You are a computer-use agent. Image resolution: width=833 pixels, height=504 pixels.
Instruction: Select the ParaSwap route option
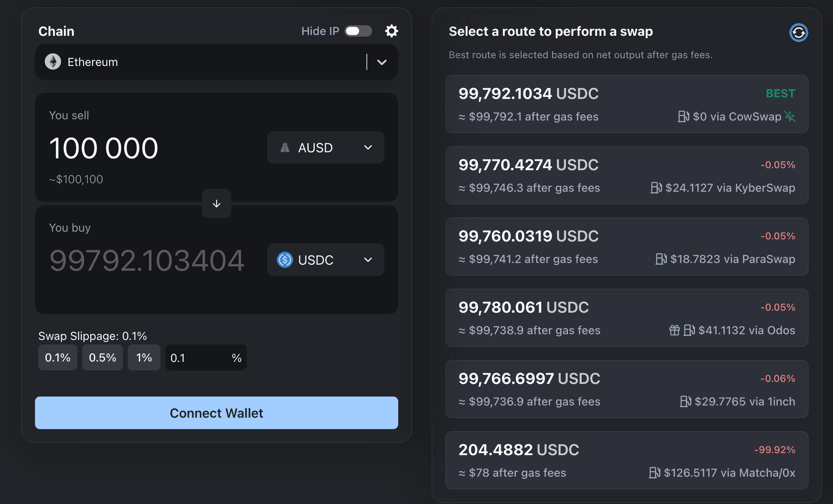click(626, 247)
